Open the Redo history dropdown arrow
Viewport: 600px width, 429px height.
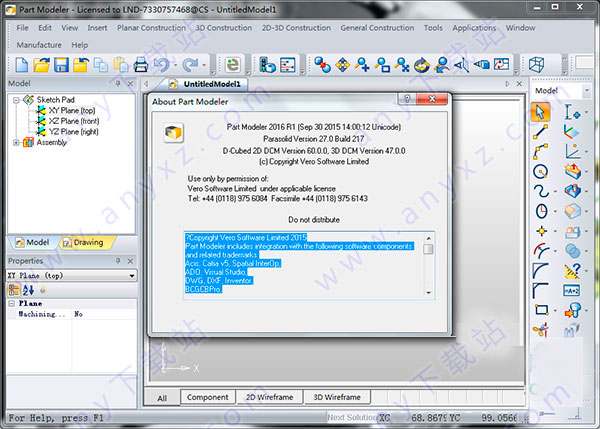(x=204, y=65)
